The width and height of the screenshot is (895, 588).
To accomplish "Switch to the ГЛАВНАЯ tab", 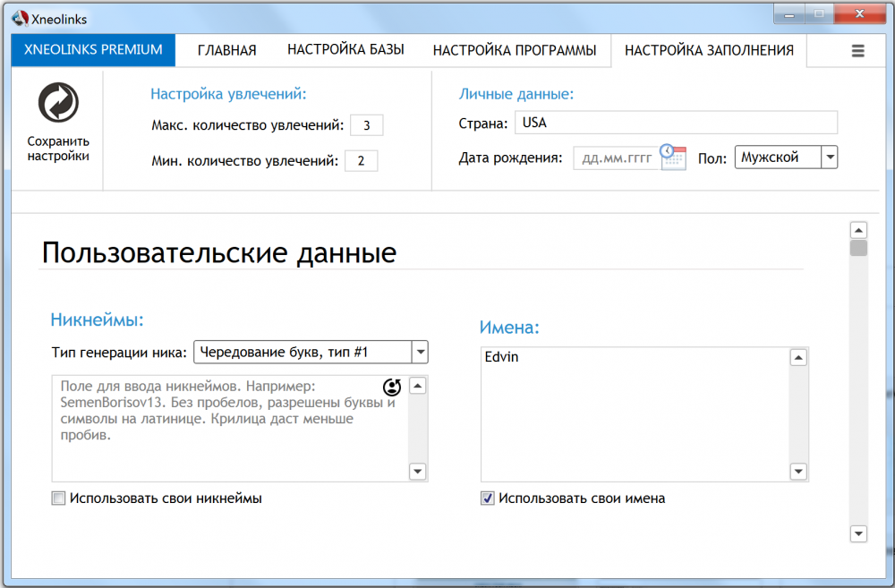I will [226, 50].
